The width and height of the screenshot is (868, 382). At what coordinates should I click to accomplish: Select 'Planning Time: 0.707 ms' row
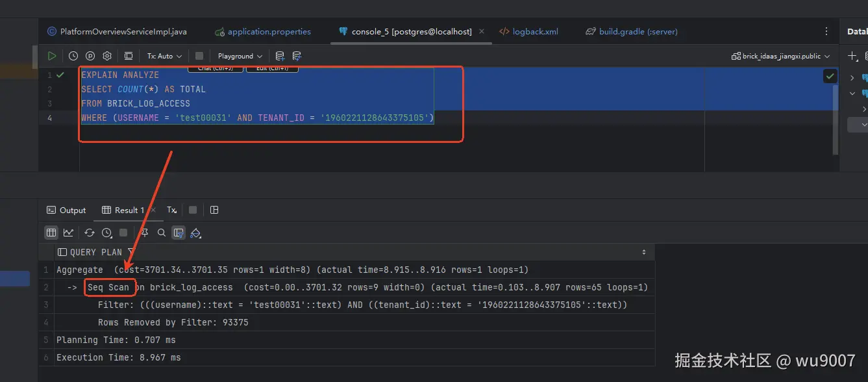(x=353, y=340)
